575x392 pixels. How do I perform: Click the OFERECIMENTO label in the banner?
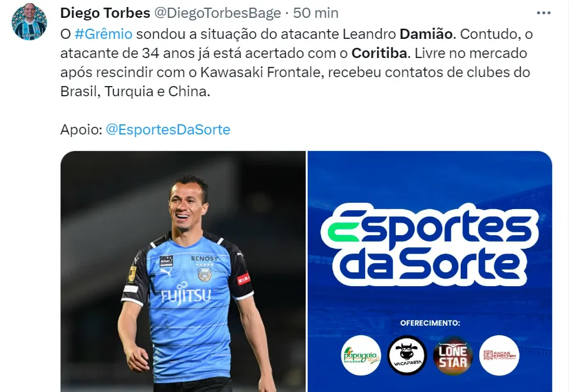point(429,323)
